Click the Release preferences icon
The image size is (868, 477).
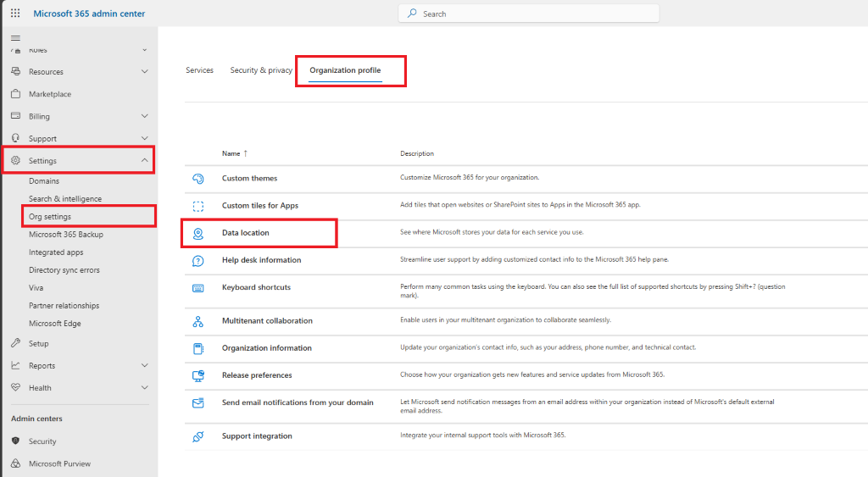point(198,375)
